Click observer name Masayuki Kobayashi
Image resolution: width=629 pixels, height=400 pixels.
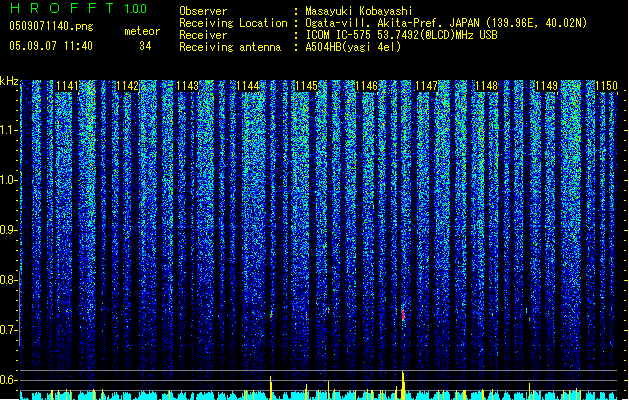pyautogui.click(x=359, y=11)
